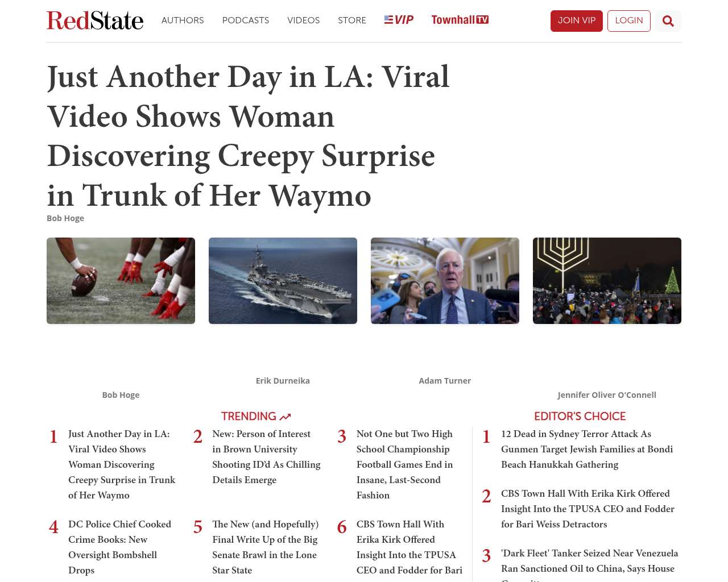This screenshot has height=582, width=728.
Task: Click the Join VIP button
Action: pos(576,21)
